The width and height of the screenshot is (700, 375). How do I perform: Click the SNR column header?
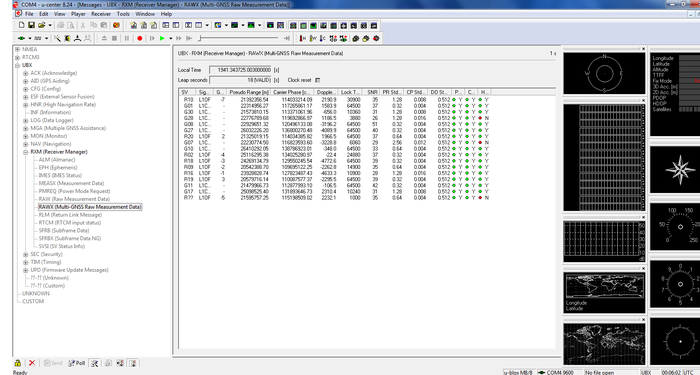point(372,92)
